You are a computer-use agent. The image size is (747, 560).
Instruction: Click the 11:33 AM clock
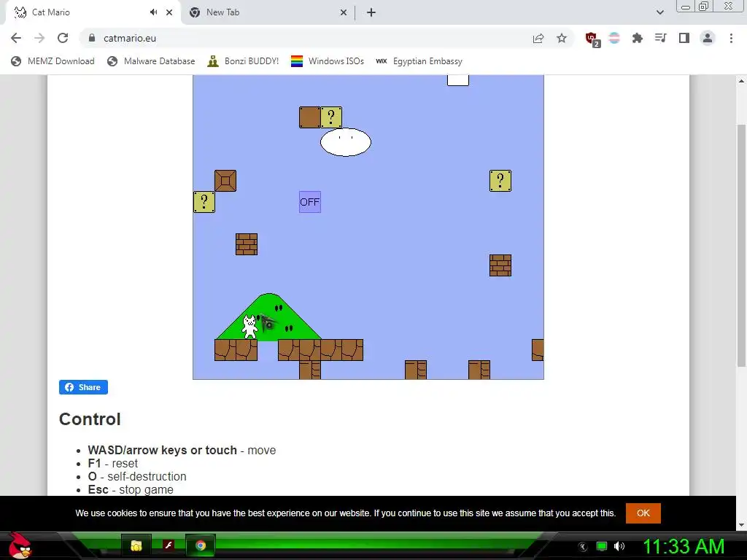684,546
